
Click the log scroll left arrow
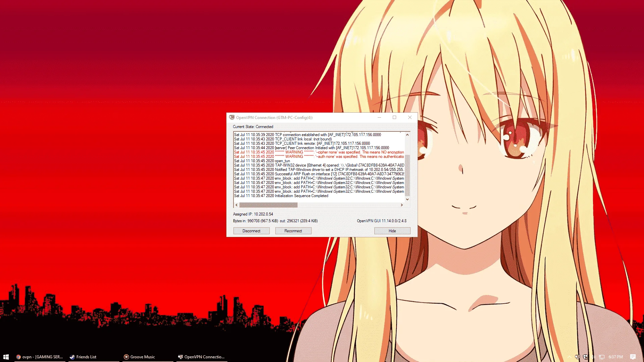[236, 205]
